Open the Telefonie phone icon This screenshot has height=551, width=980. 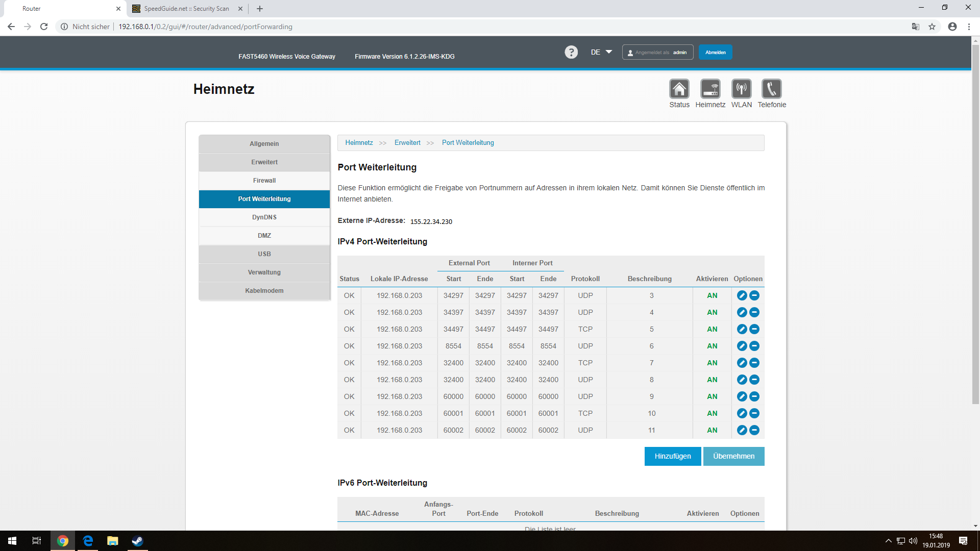pyautogui.click(x=771, y=89)
